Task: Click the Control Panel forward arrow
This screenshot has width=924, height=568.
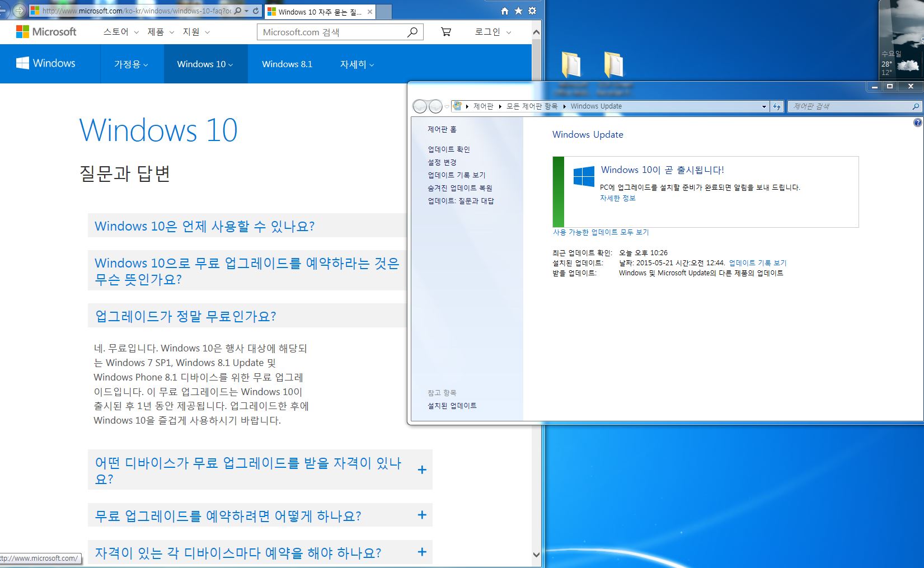Action: [435, 106]
